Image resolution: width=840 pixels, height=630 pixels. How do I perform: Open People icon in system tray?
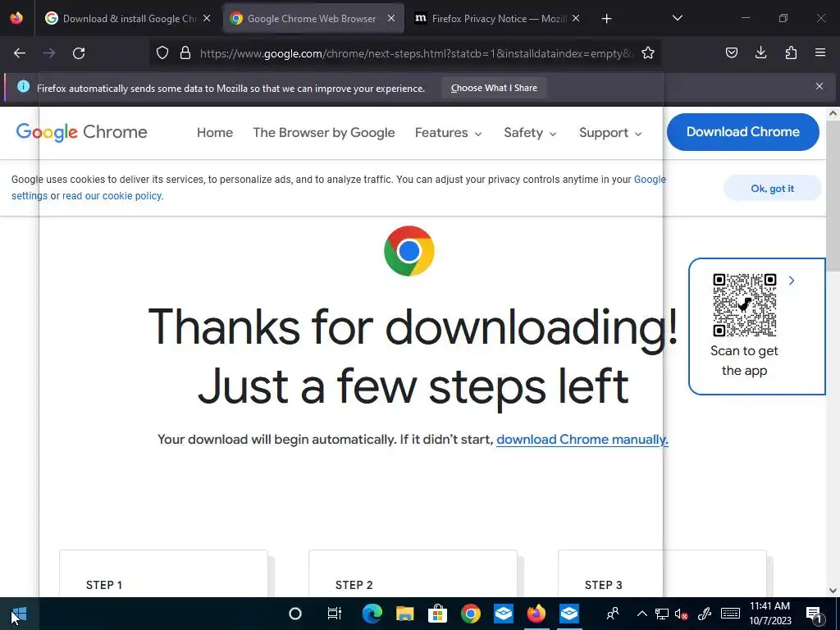coord(613,614)
